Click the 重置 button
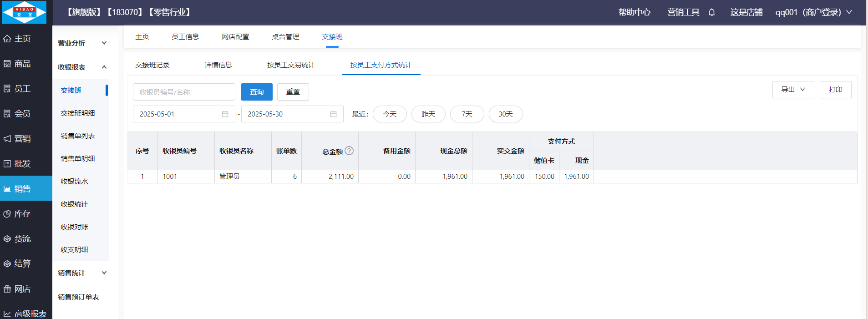This screenshot has height=319, width=868. pos(293,92)
